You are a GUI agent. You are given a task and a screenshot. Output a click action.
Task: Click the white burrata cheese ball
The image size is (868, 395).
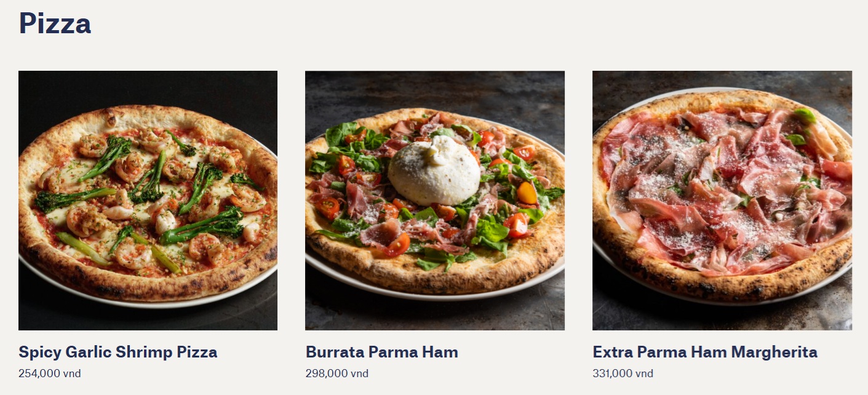tap(434, 170)
